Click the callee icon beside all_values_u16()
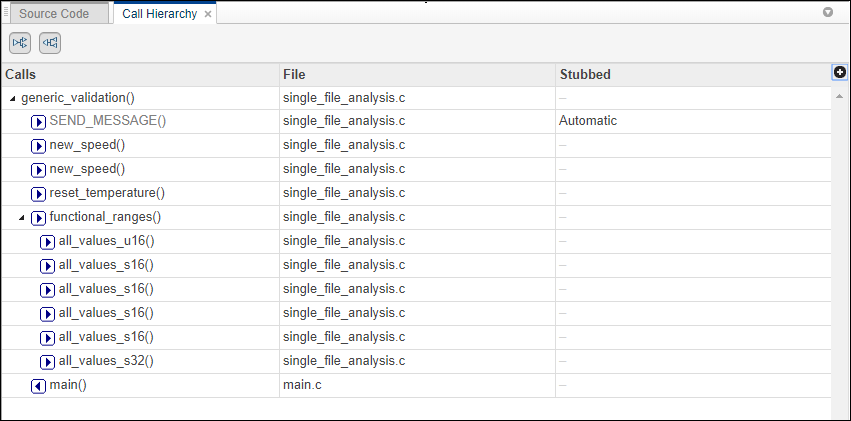Viewport: 851px width, 421px height. [48, 241]
